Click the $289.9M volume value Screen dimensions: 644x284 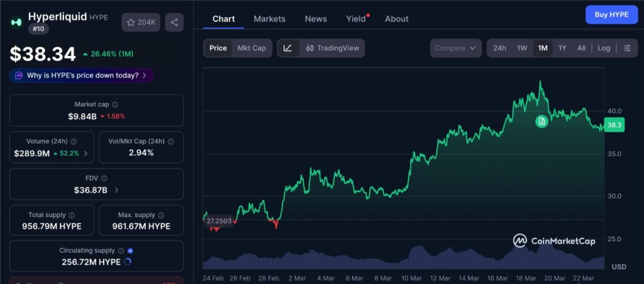tap(31, 154)
